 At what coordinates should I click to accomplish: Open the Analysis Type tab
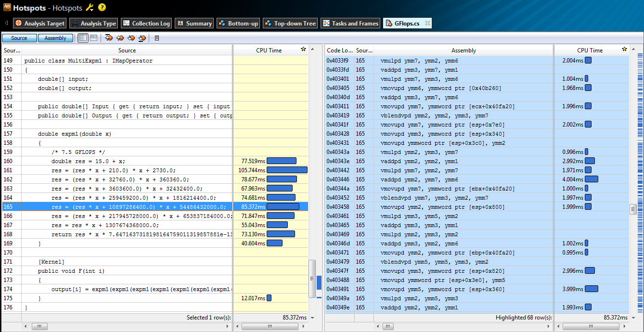[x=94, y=23]
